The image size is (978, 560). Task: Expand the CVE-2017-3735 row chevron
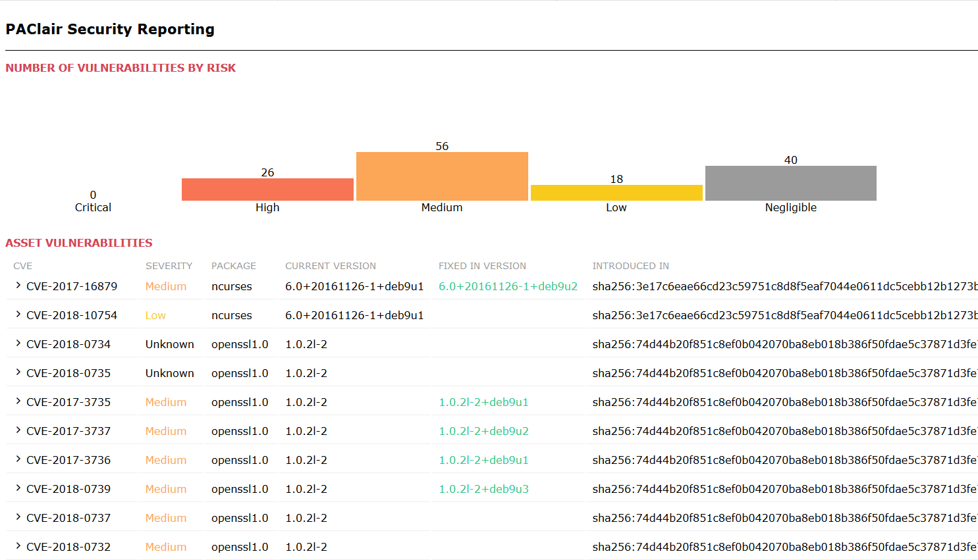coord(18,401)
